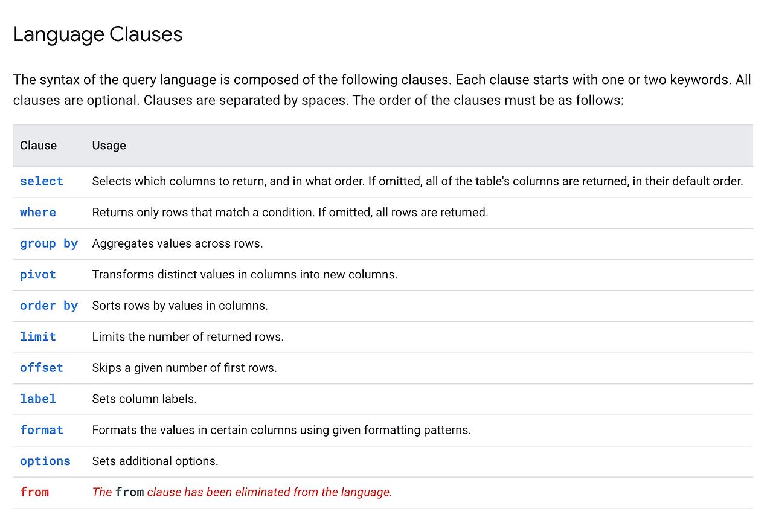Image resolution: width=773 pixels, height=532 pixels.
Task: Follow the order by clause link
Action: 48,306
